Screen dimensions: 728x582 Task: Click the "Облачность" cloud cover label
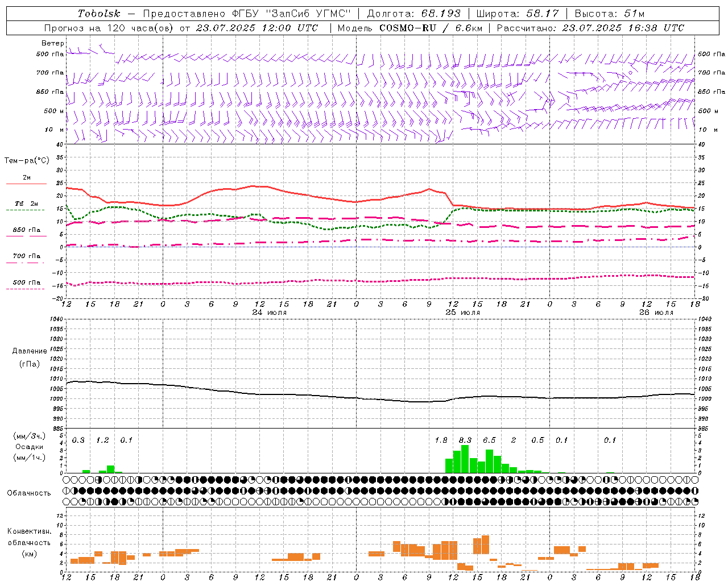click(x=29, y=493)
